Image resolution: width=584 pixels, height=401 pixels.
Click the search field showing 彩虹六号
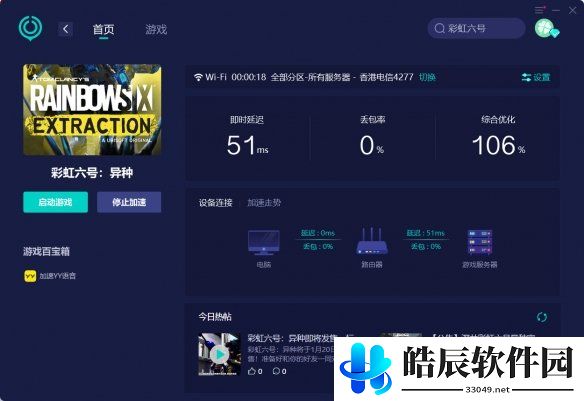(x=476, y=28)
